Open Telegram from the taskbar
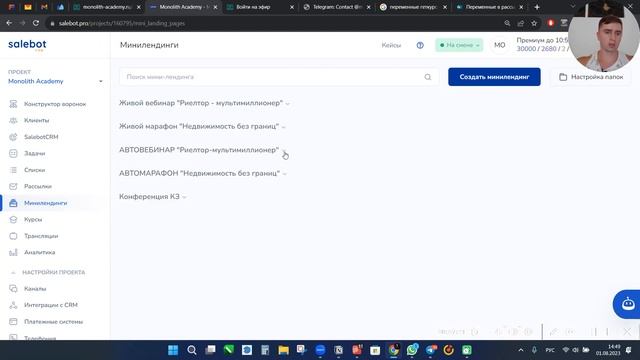The image size is (640, 360). point(431,350)
